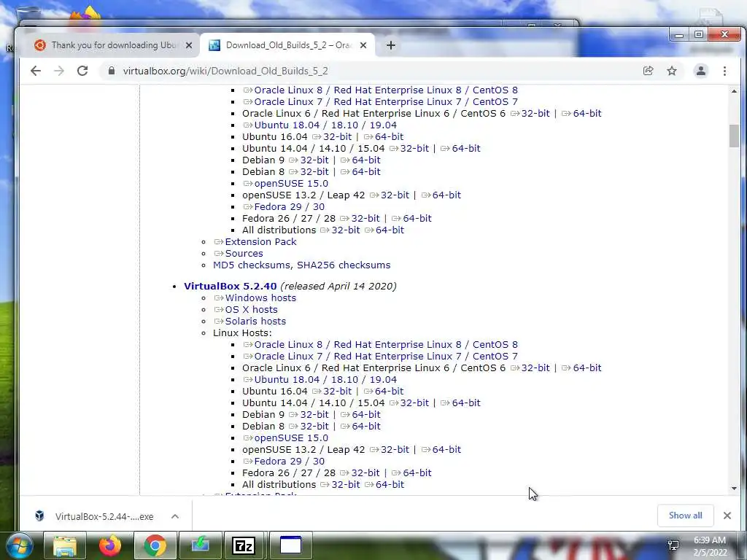Viewport: 747px width, 560px height.
Task: Open the VirtualBox 5.2.40 heading link
Action: (x=230, y=286)
